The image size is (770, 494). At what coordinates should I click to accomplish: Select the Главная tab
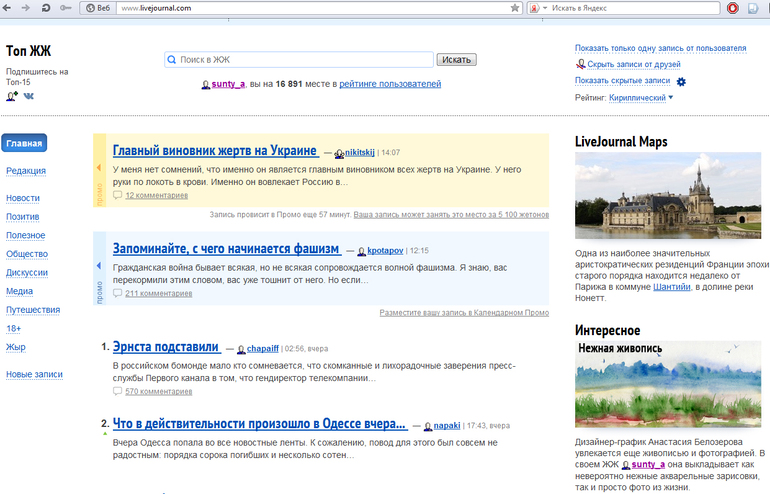click(x=24, y=143)
